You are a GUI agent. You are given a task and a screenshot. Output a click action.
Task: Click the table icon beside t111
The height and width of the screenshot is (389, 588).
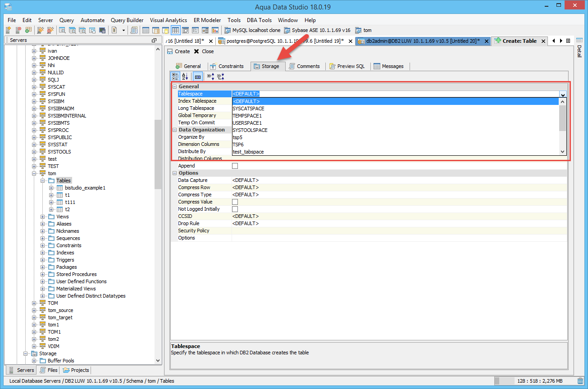(59, 202)
